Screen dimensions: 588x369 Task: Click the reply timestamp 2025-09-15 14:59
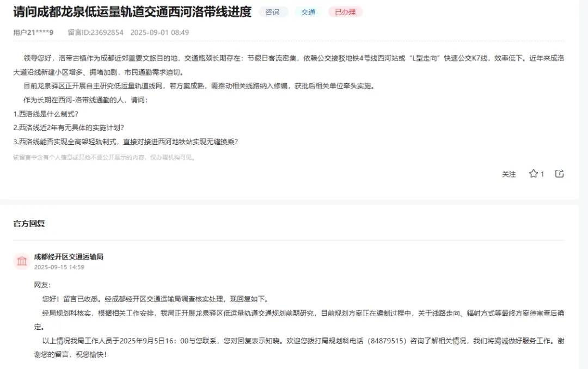pyautogui.click(x=59, y=267)
